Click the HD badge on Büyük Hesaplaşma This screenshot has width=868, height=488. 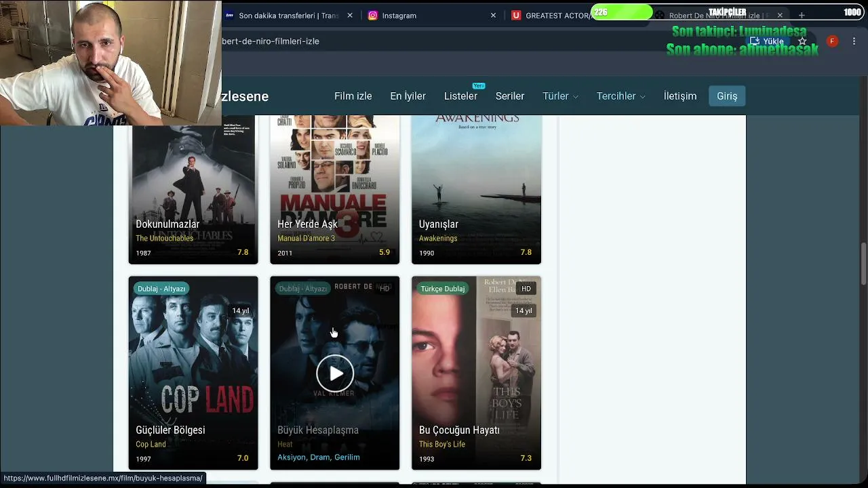[384, 289]
